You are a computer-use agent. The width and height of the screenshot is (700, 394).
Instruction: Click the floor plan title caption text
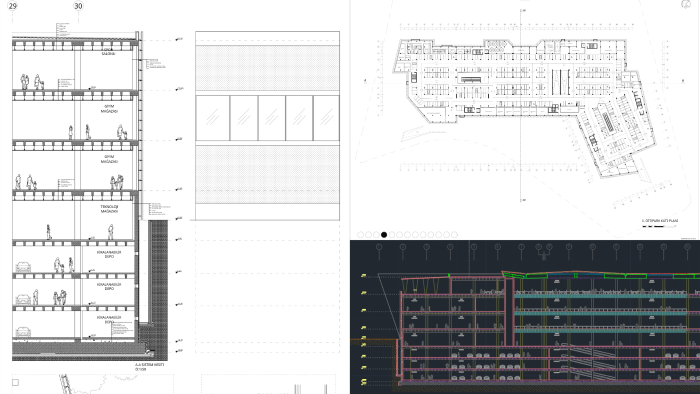(660, 220)
